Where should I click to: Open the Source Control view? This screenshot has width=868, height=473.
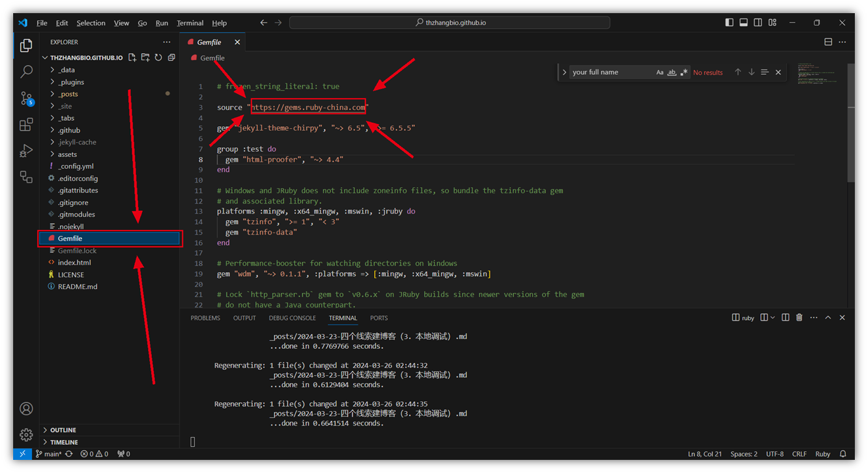[26, 99]
